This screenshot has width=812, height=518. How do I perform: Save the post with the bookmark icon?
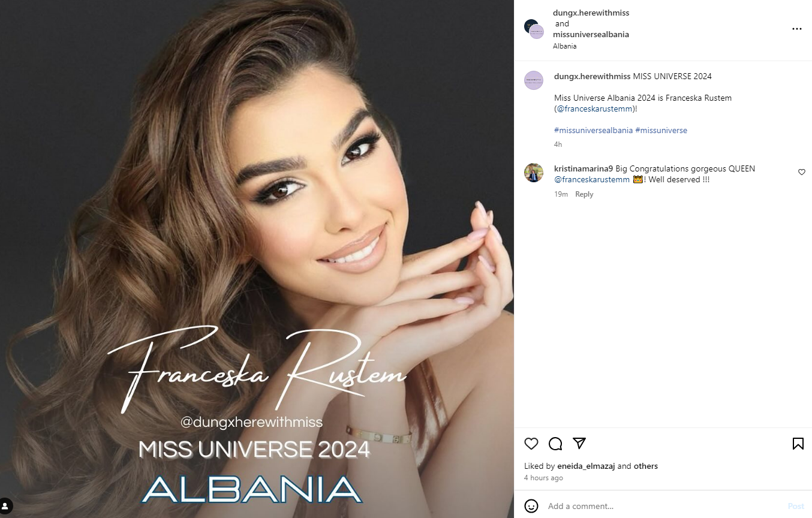pos(798,444)
